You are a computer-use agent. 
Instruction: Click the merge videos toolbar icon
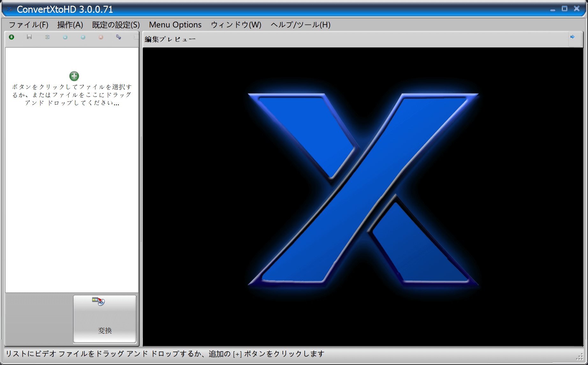tap(47, 37)
